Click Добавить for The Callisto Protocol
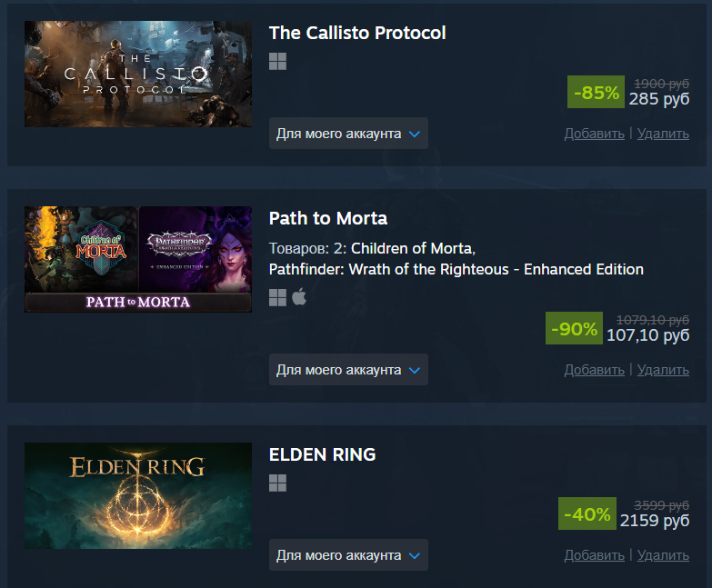 point(594,134)
